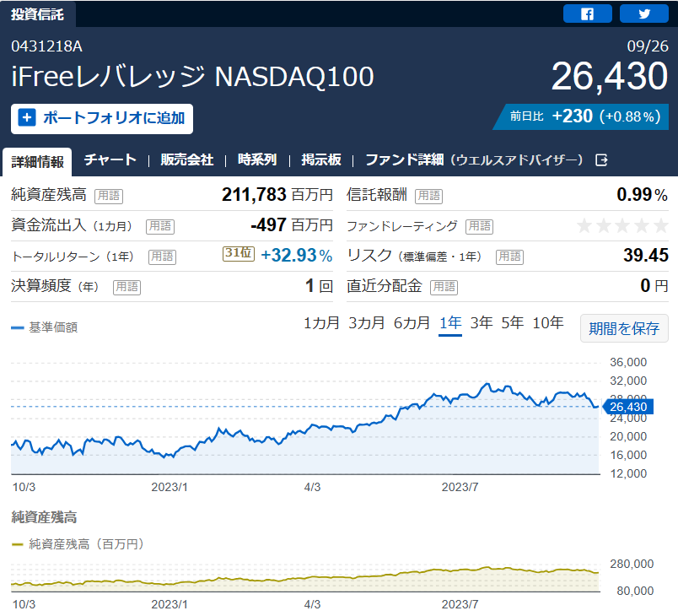
Task: Set chart period to 6カ月
Action: [x=412, y=322]
